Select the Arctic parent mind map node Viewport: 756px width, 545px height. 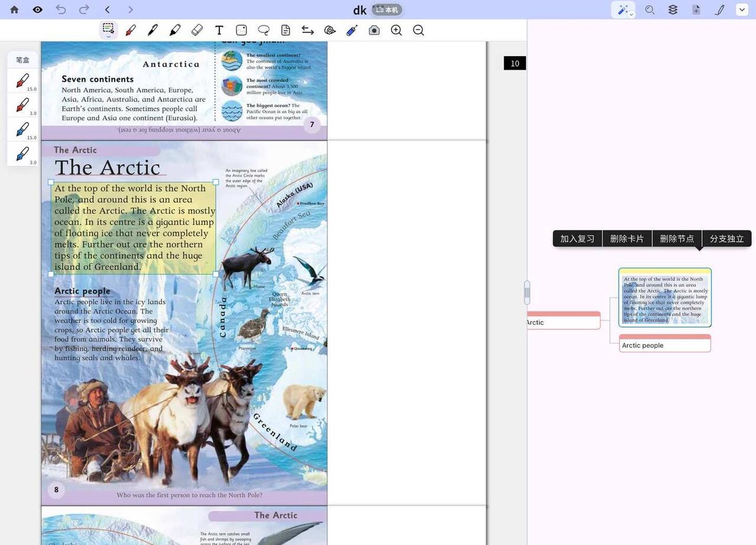(x=563, y=320)
